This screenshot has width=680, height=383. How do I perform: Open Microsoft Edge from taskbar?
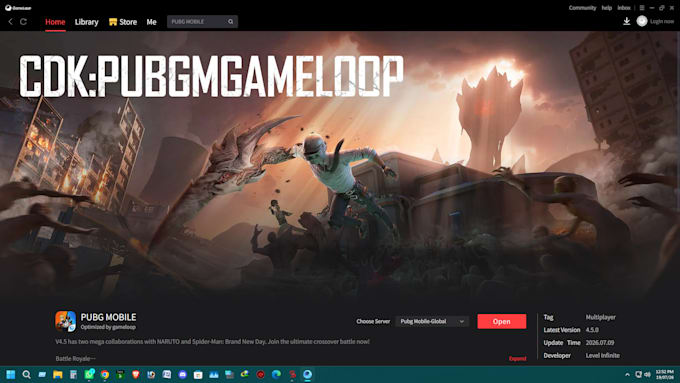coord(276,374)
